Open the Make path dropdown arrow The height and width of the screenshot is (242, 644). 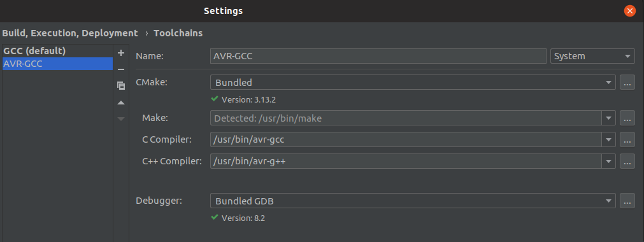[x=609, y=118]
